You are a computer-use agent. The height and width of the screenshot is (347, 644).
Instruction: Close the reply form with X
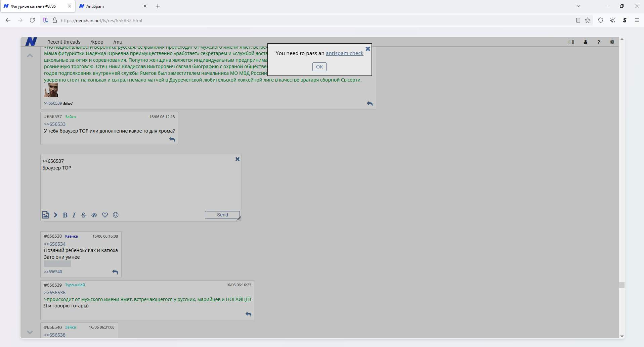[237, 159]
